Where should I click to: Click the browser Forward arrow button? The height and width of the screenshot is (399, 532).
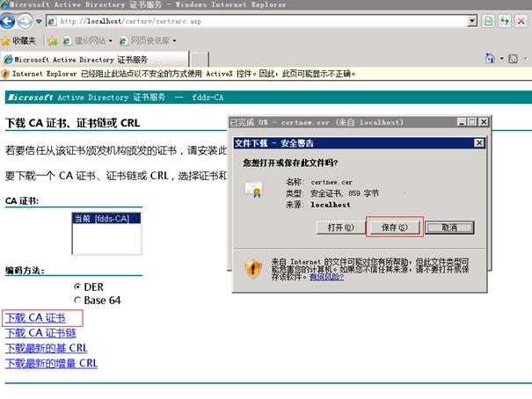coord(25,21)
